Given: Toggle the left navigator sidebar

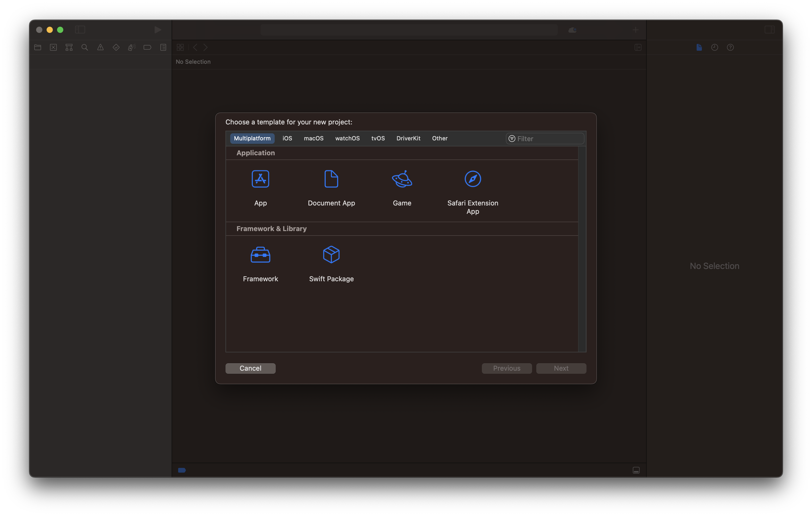Looking at the screenshot, I should tap(80, 30).
